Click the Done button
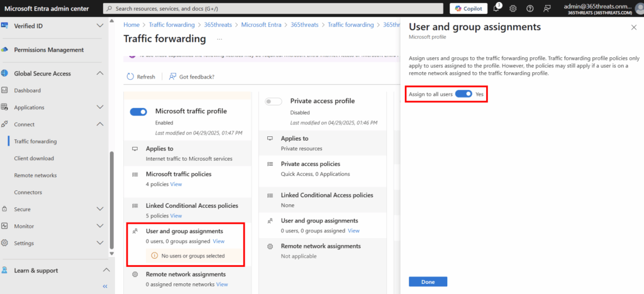The height and width of the screenshot is (294, 644). [x=428, y=281]
